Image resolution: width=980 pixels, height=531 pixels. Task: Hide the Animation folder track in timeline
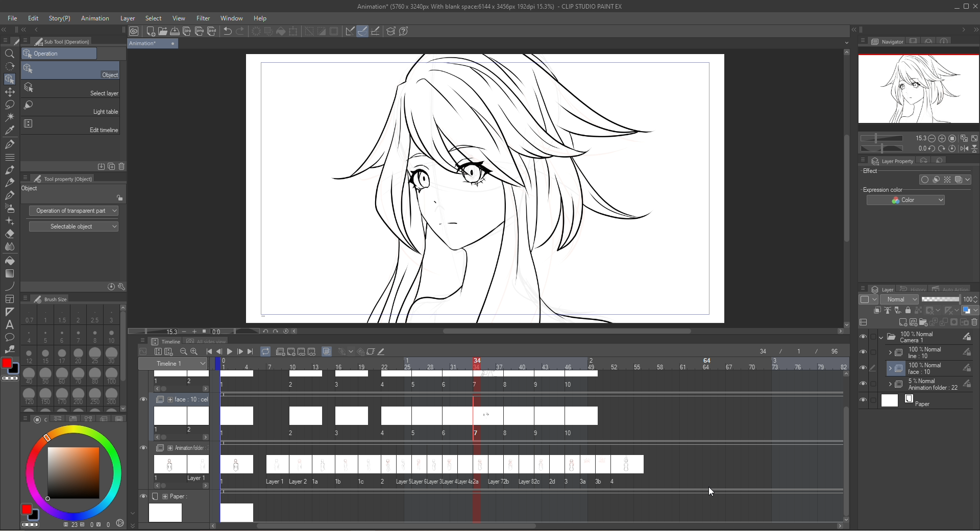[143, 448]
